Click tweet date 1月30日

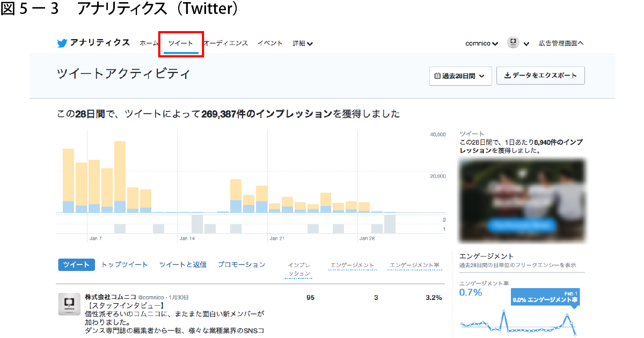tap(179, 297)
